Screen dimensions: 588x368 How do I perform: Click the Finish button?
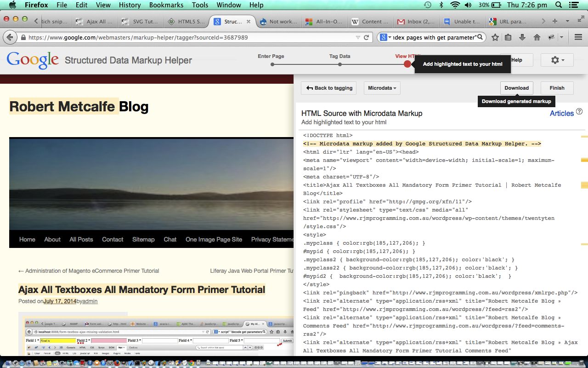[x=557, y=88]
